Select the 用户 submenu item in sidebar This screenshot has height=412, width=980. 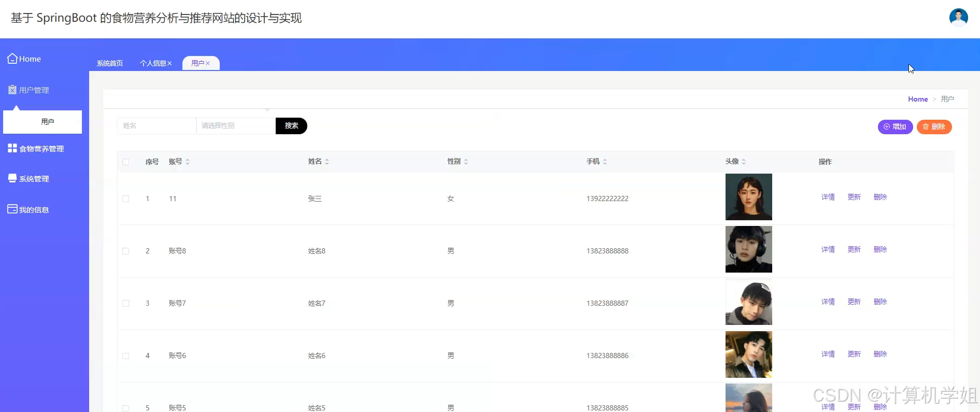tap(42, 122)
